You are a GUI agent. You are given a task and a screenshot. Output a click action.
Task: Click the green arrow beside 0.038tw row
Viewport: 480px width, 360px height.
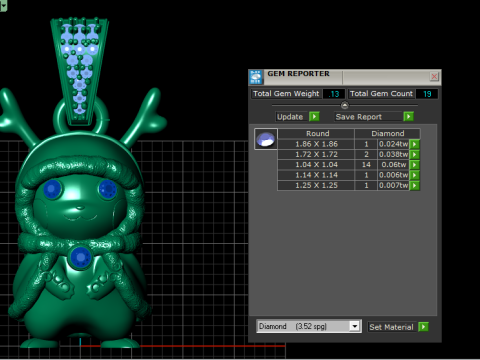tap(414, 155)
